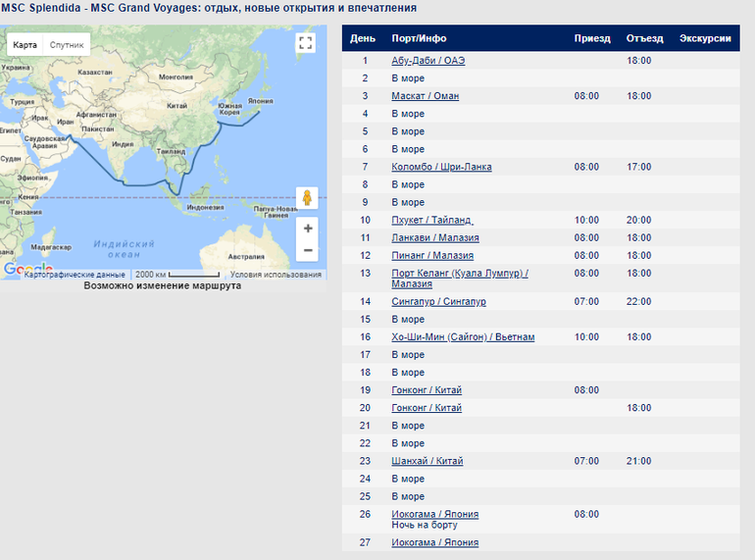Open the Коломбо / Шри-Ланка port link
The image size is (755, 560).
[441, 167]
